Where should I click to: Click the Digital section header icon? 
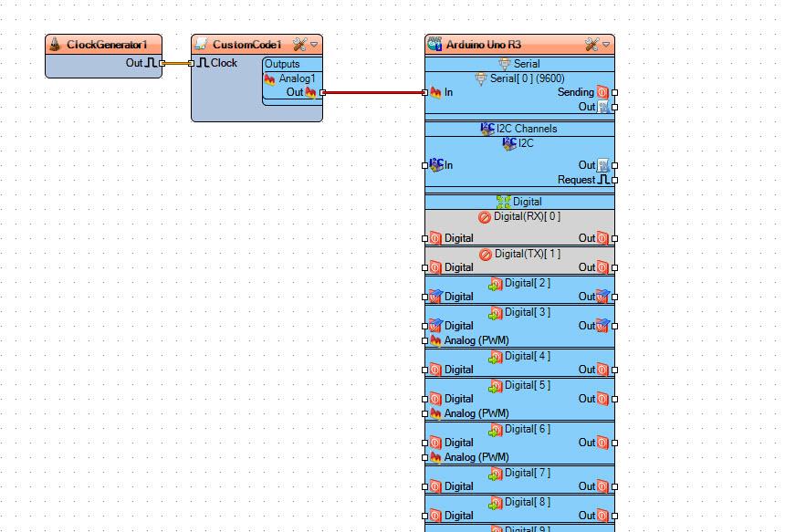coord(503,202)
